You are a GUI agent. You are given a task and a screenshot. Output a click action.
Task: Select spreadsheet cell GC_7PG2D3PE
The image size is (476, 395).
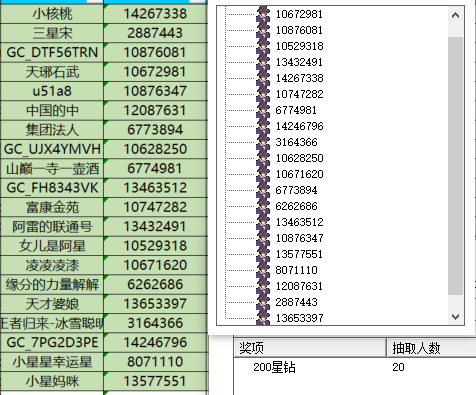[52, 342]
